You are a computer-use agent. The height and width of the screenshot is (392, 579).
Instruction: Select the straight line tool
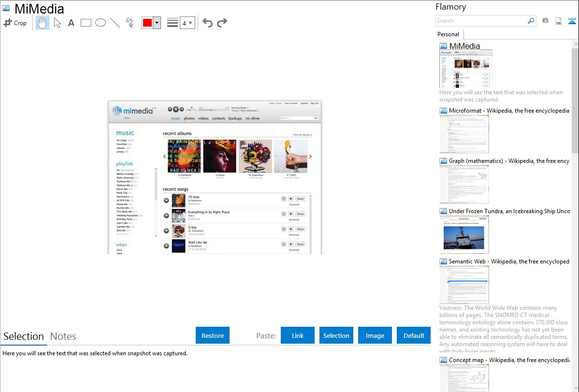click(x=115, y=23)
